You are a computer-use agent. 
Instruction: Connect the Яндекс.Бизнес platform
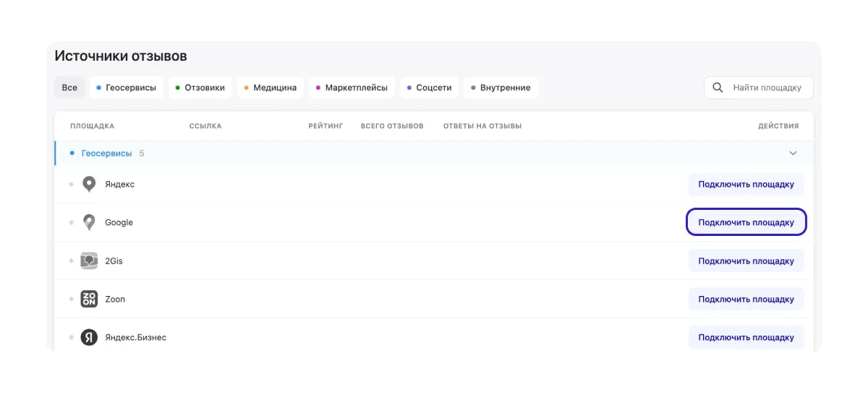tap(746, 338)
